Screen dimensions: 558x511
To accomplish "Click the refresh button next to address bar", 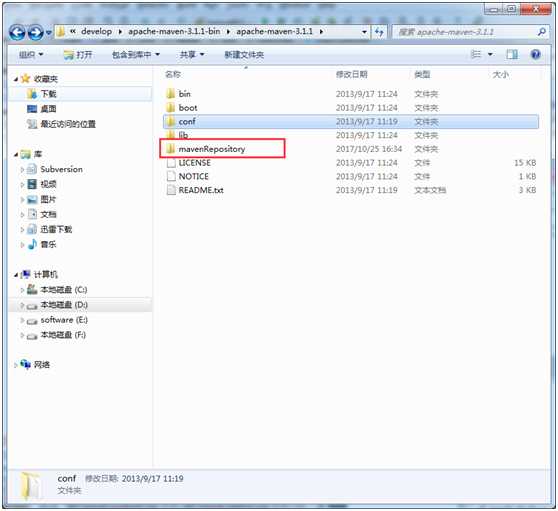I will pyautogui.click(x=379, y=32).
